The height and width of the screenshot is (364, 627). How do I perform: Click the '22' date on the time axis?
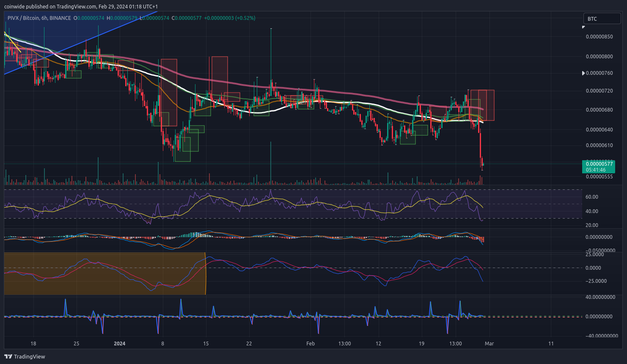[x=249, y=344]
